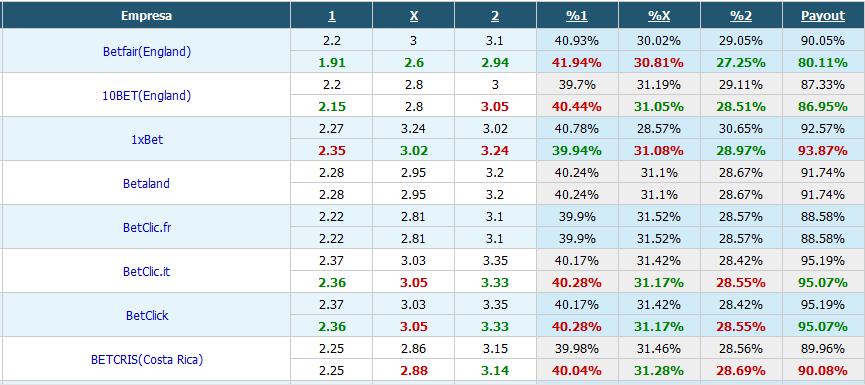The width and height of the screenshot is (865, 385).
Task: Sort table by the 1 column header
Action: point(332,16)
